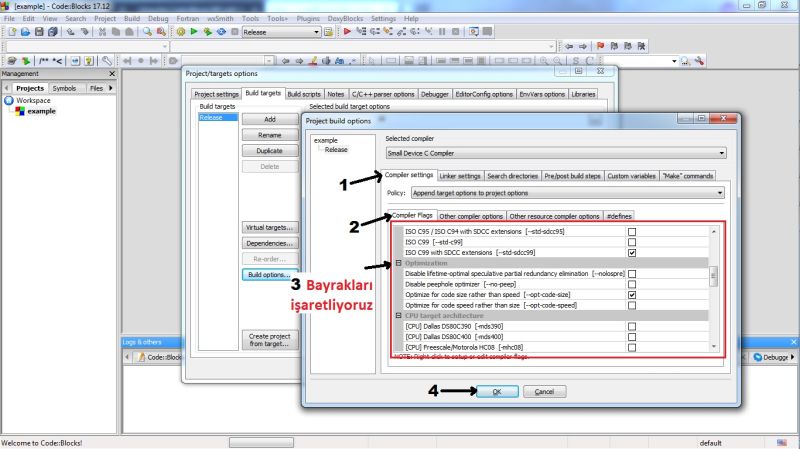Collapse the CPU target architecture group
This screenshot has width=800, height=449.
(398, 315)
